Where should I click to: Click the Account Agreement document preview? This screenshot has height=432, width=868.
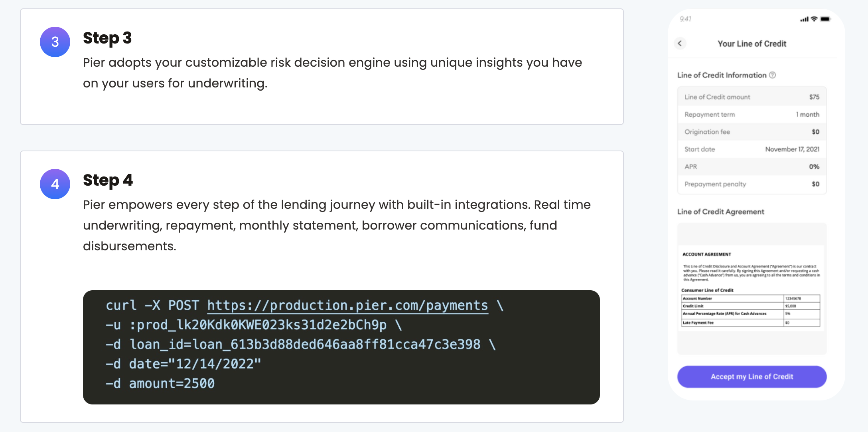tap(752, 288)
